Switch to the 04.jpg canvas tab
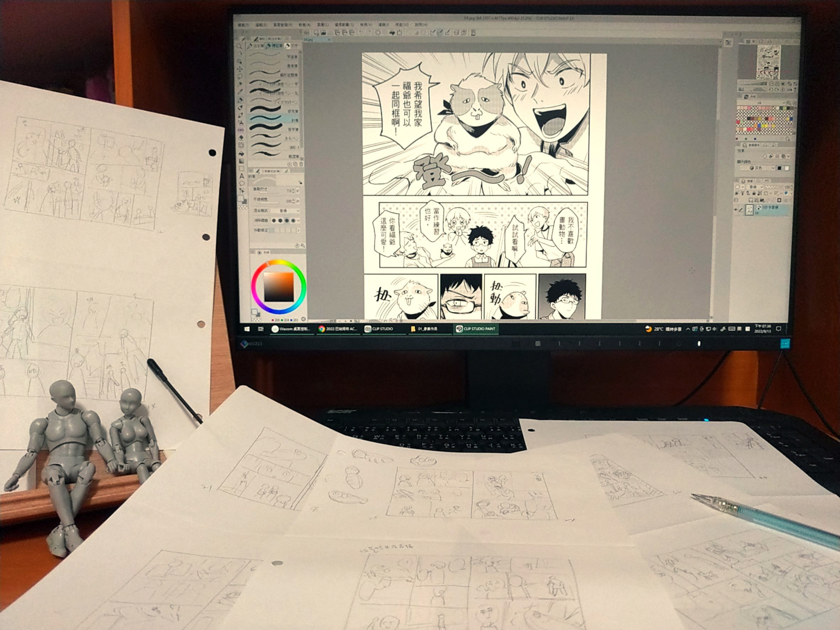This screenshot has height=630, width=840. [x=309, y=39]
